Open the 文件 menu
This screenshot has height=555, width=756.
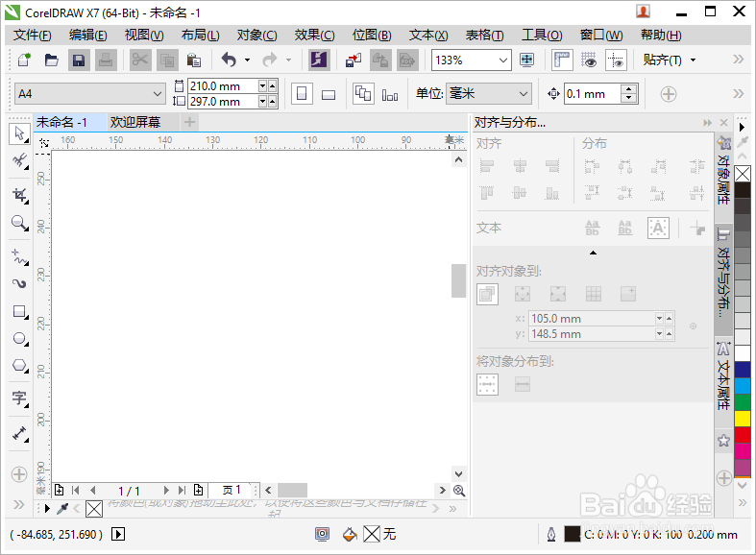coord(33,36)
